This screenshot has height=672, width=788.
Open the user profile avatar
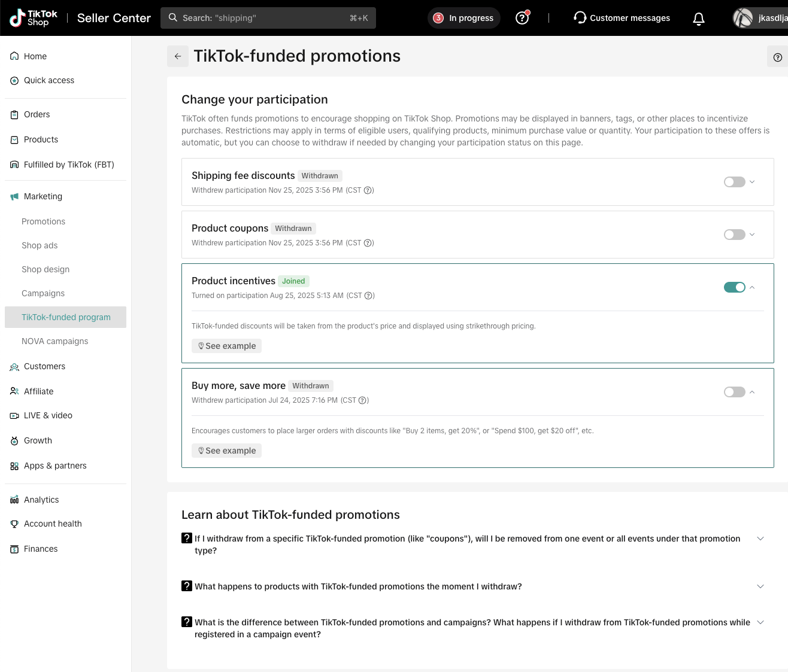(x=743, y=18)
